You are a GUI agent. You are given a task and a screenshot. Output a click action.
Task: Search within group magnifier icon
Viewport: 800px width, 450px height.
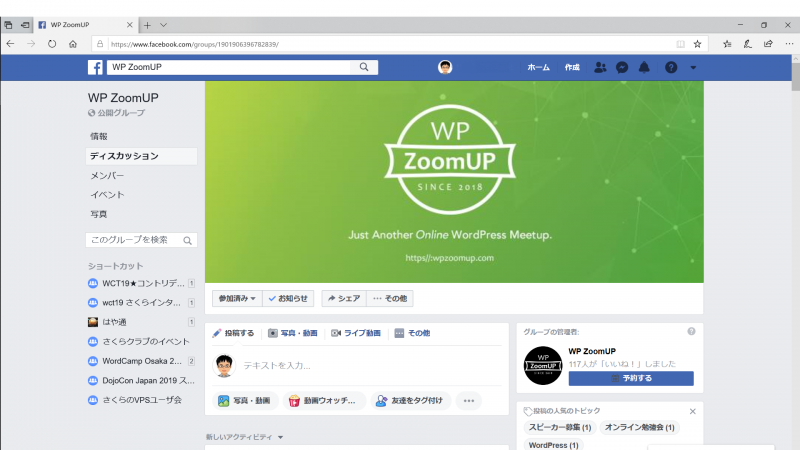tap(187, 240)
